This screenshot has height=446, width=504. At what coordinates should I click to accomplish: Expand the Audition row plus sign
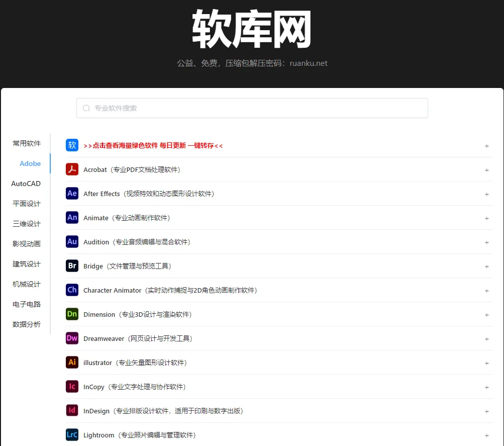click(x=486, y=242)
